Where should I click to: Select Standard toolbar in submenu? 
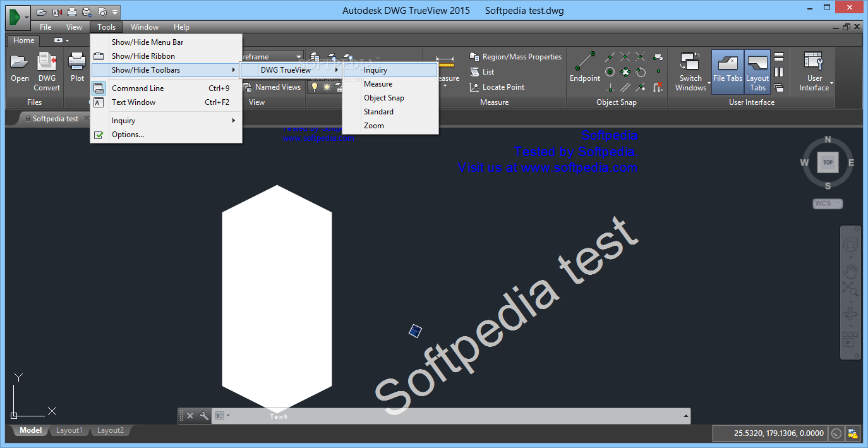pos(390,112)
